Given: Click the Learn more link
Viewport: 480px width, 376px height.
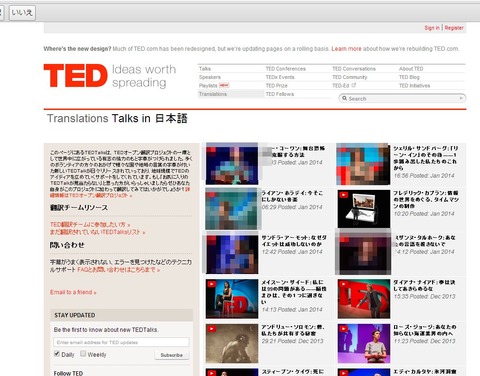Looking at the screenshot, I should click(346, 49).
